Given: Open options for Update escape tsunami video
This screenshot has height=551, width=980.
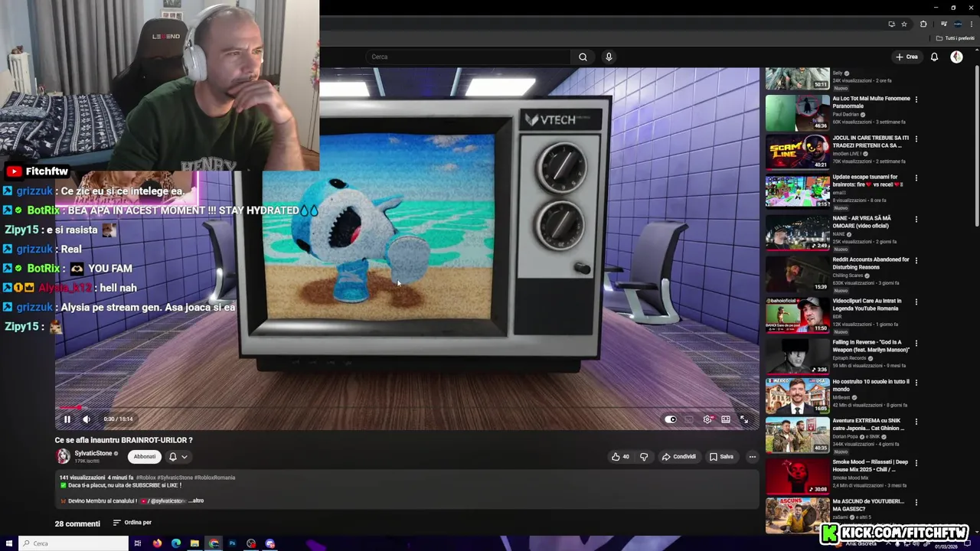Looking at the screenshot, I should pos(916,178).
